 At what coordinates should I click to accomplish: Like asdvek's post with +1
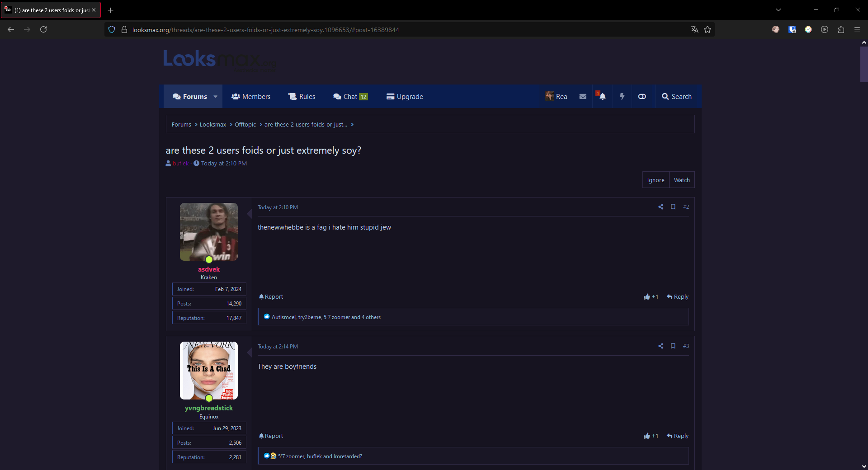click(651, 297)
